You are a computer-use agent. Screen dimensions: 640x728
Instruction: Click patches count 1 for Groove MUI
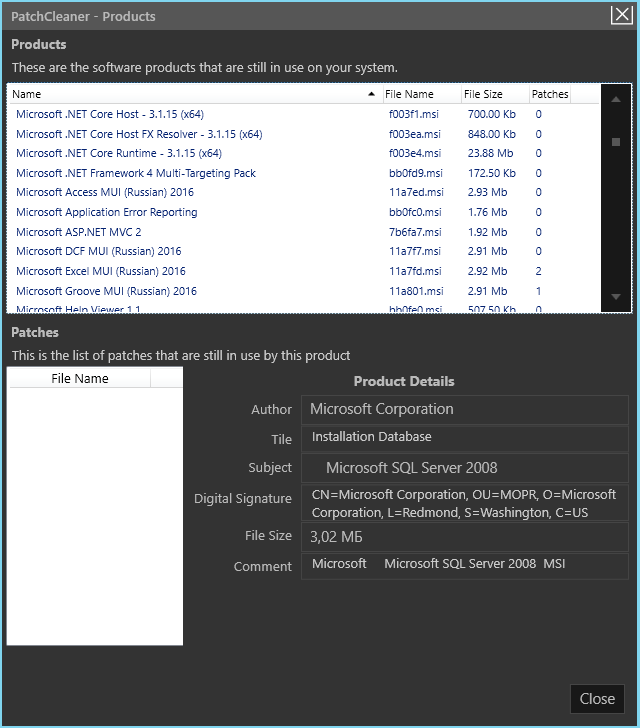click(x=538, y=291)
